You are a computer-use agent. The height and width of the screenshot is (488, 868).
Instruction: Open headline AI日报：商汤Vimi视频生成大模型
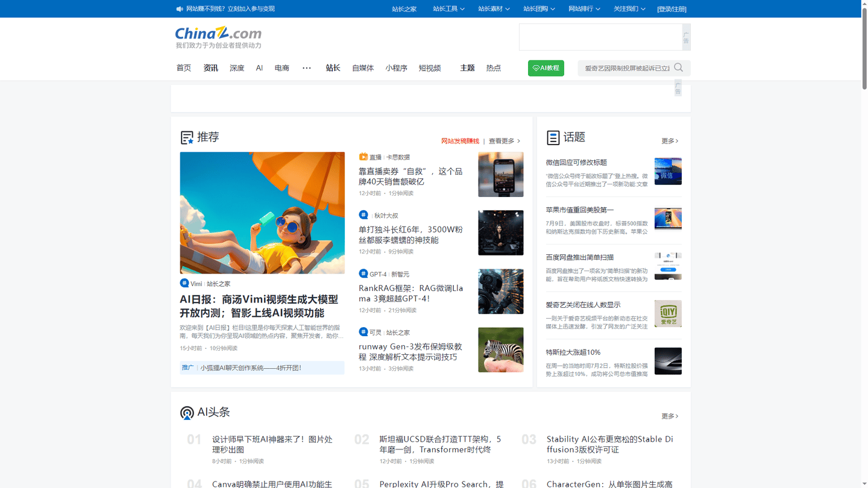tap(259, 306)
